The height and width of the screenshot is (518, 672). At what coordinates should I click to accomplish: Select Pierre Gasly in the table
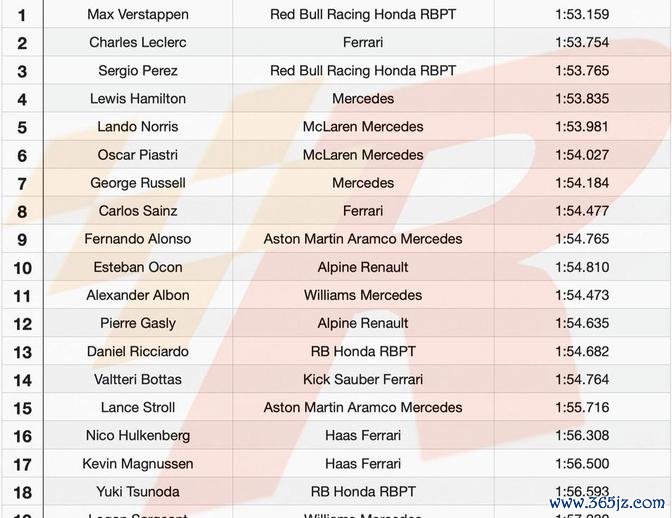coord(138,323)
